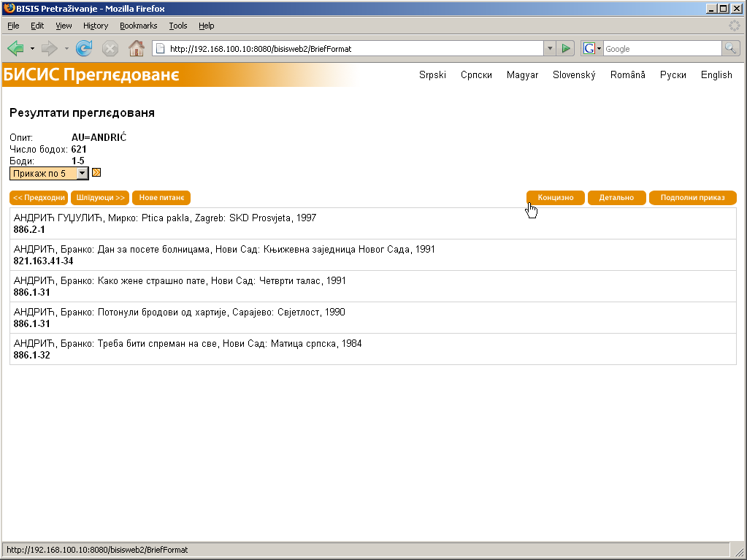Click the Stop loading icon

coord(110,48)
